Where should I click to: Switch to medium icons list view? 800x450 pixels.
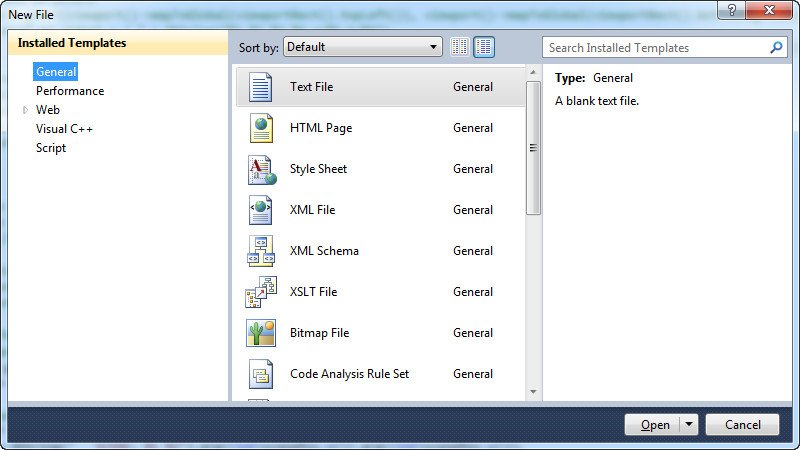pyautogui.click(x=484, y=47)
